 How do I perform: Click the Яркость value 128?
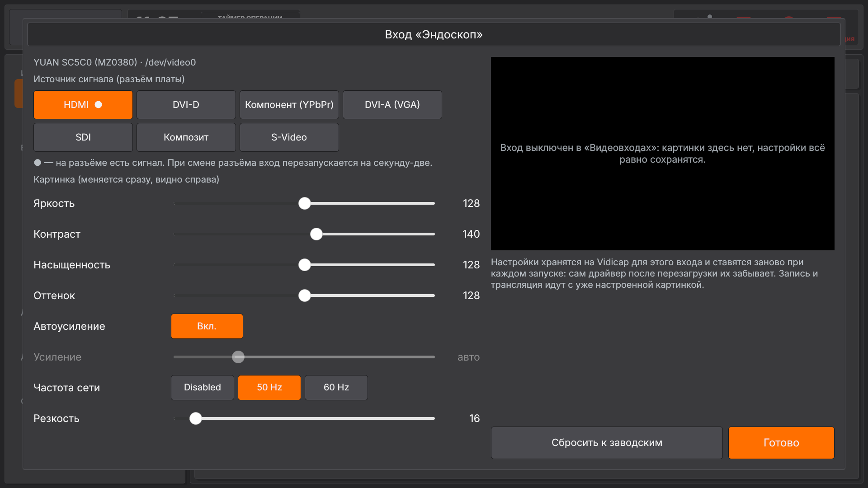[471, 203]
